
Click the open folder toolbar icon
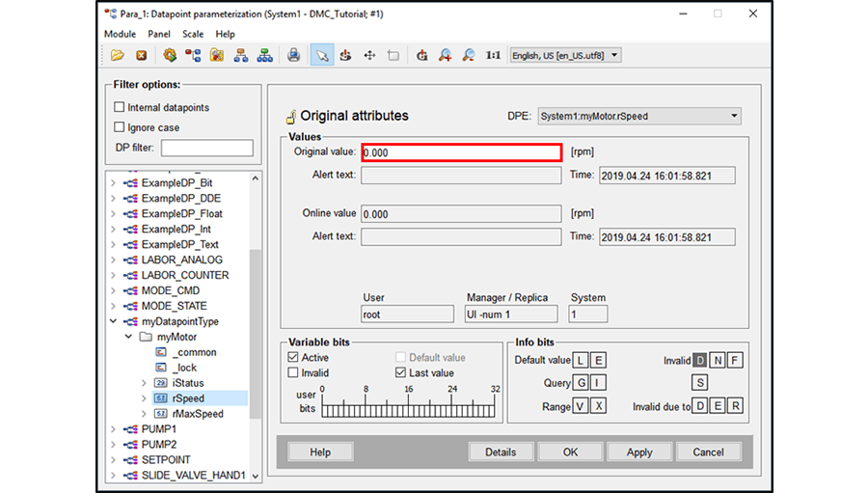point(118,56)
